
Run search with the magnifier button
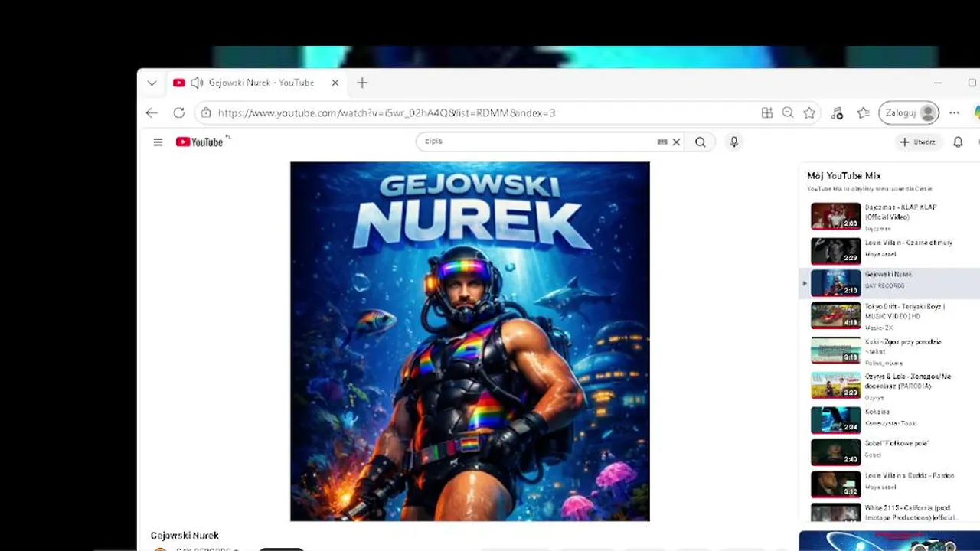701,142
